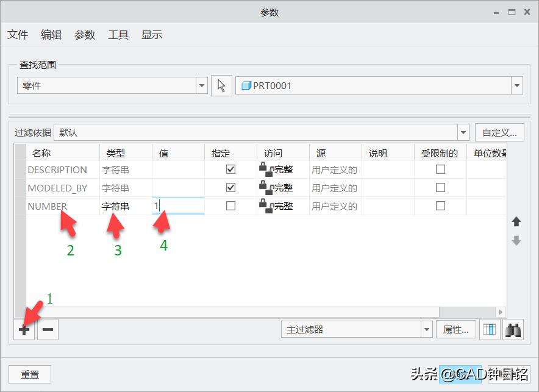Open the 显示 menu
539x392 pixels.
coord(152,35)
